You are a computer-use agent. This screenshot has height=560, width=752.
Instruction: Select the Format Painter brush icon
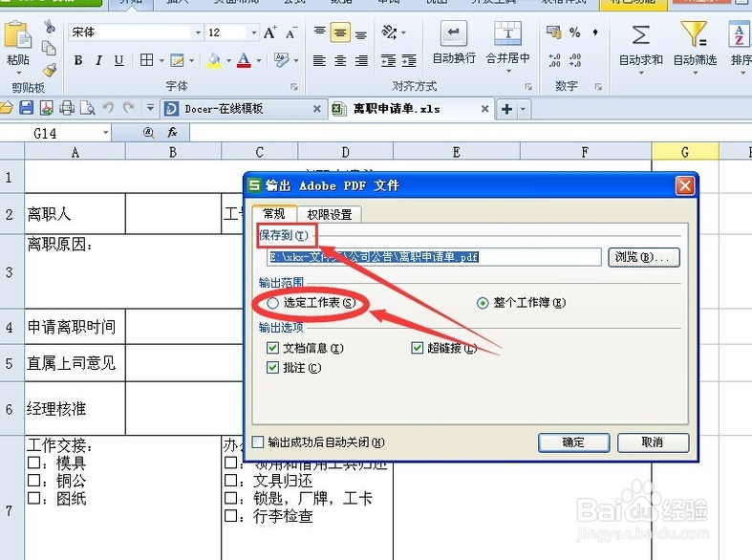[49, 70]
